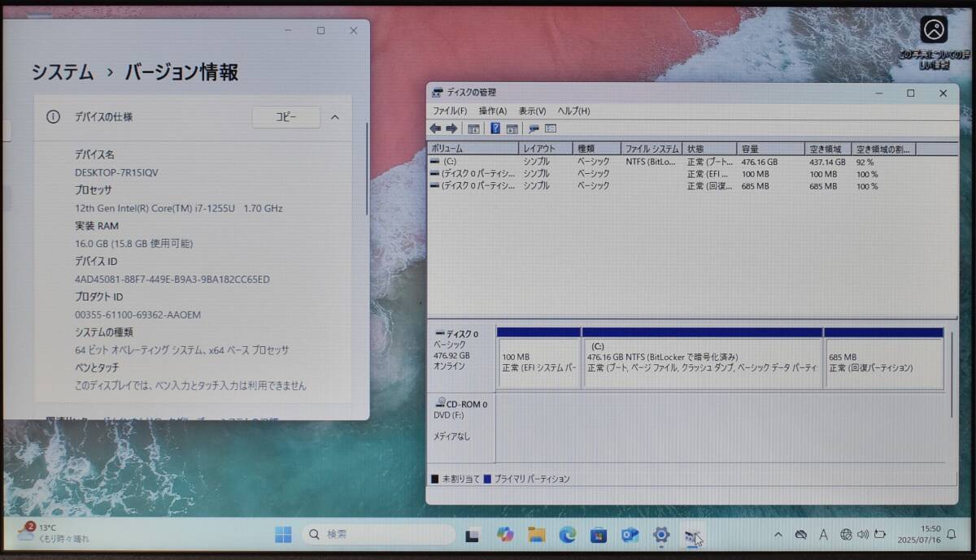
Task: Open the 表示(V) menu
Action: (532, 111)
